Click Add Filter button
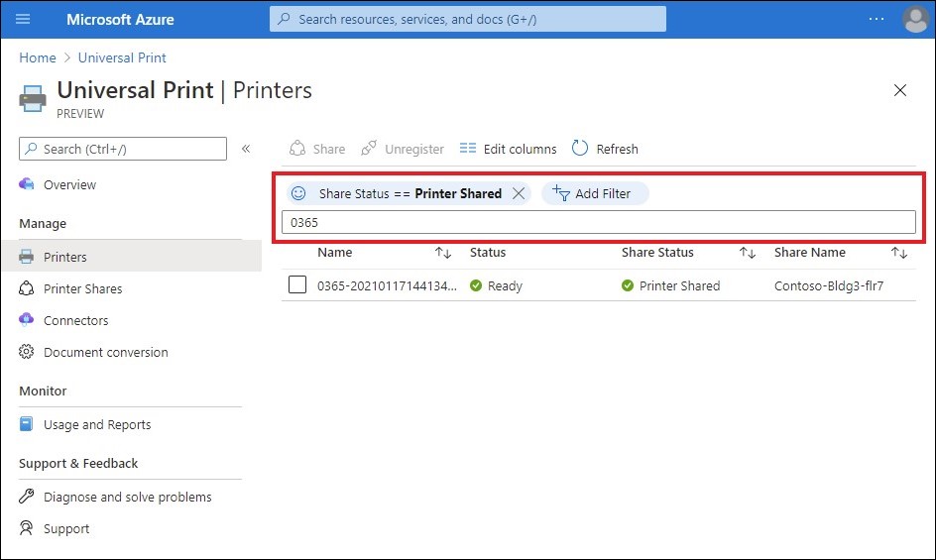Viewport: 936px width, 560px height. click(x=595, y=193)
